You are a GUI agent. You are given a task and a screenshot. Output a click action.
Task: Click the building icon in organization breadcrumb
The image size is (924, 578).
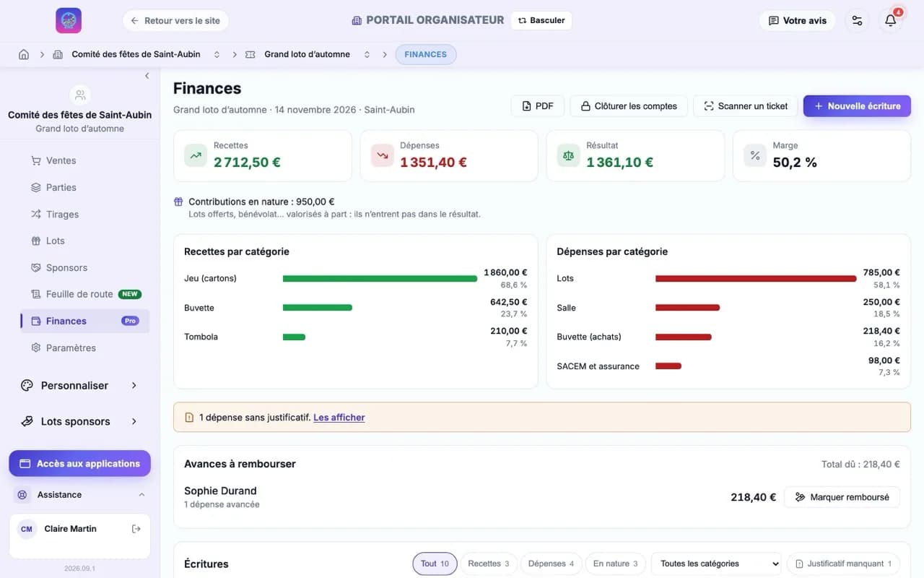point(58,54)
